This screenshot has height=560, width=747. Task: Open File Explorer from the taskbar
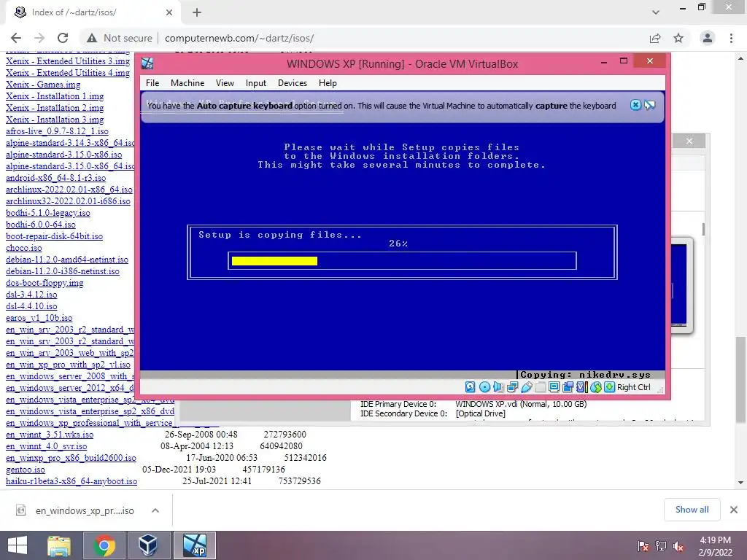tap(59, 545)
